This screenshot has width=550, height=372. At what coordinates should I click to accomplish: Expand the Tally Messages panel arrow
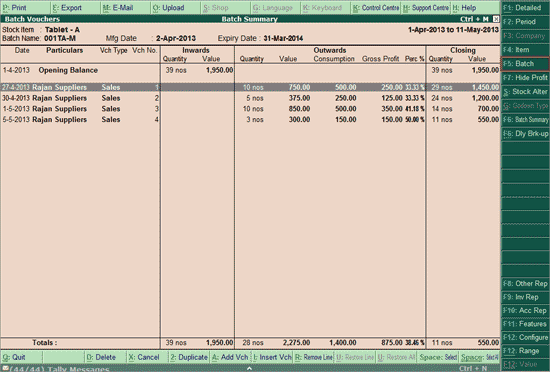(249, 368)
